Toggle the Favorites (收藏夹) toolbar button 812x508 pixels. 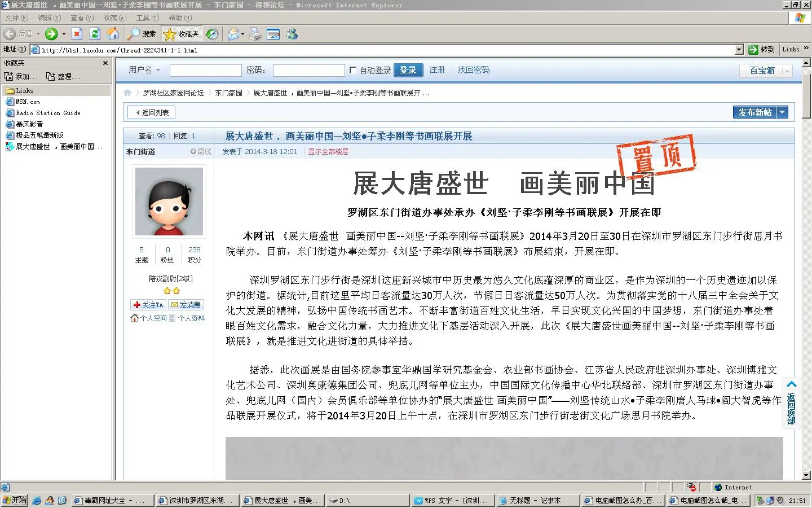[181, 34]
